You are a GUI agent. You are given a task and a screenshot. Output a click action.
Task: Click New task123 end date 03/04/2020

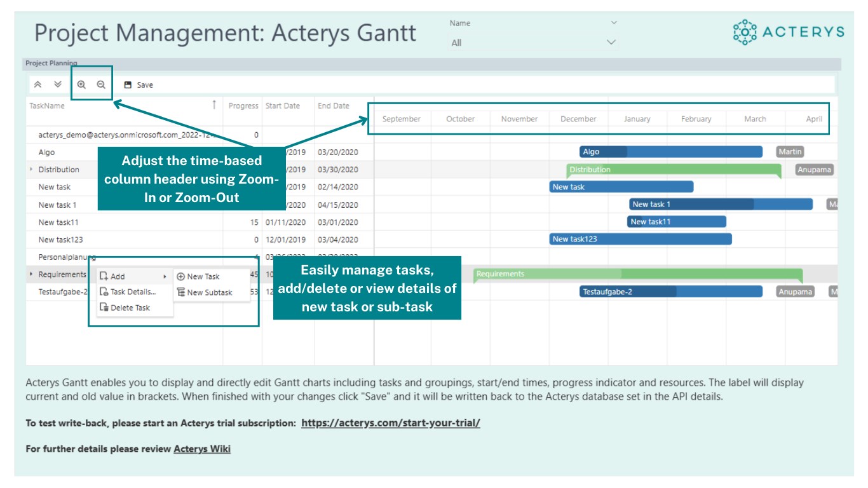tap(337, 240)
